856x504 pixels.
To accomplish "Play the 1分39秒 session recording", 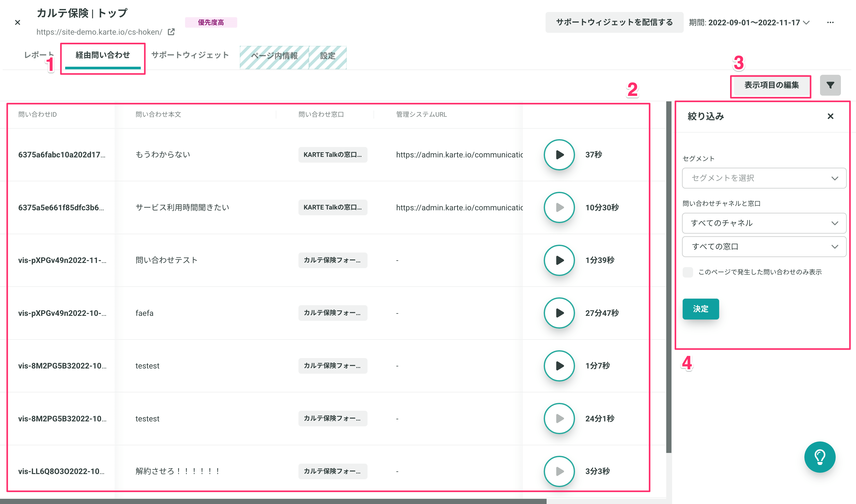I will pyautogui.click(x=559, y=260).
